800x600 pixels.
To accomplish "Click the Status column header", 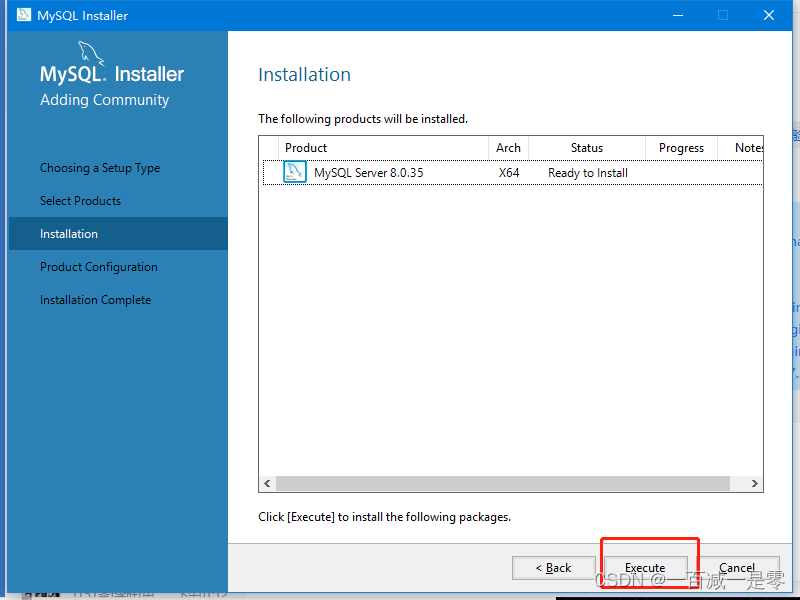I will point(587,148).
